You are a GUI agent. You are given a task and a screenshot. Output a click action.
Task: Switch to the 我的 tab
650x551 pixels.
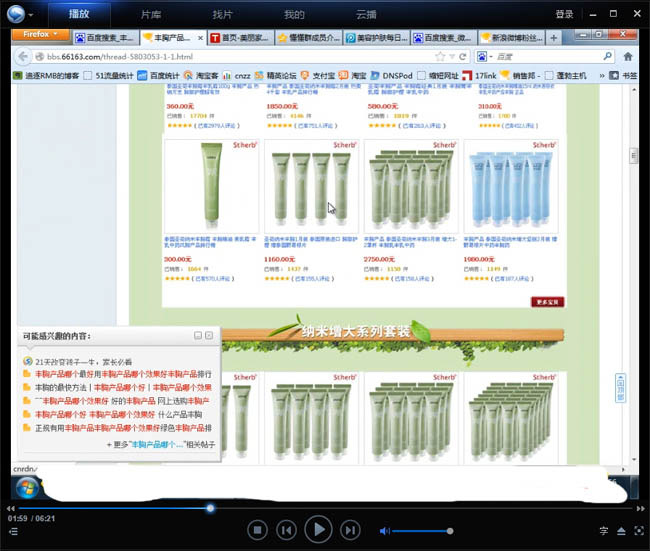tap(294, 15)
